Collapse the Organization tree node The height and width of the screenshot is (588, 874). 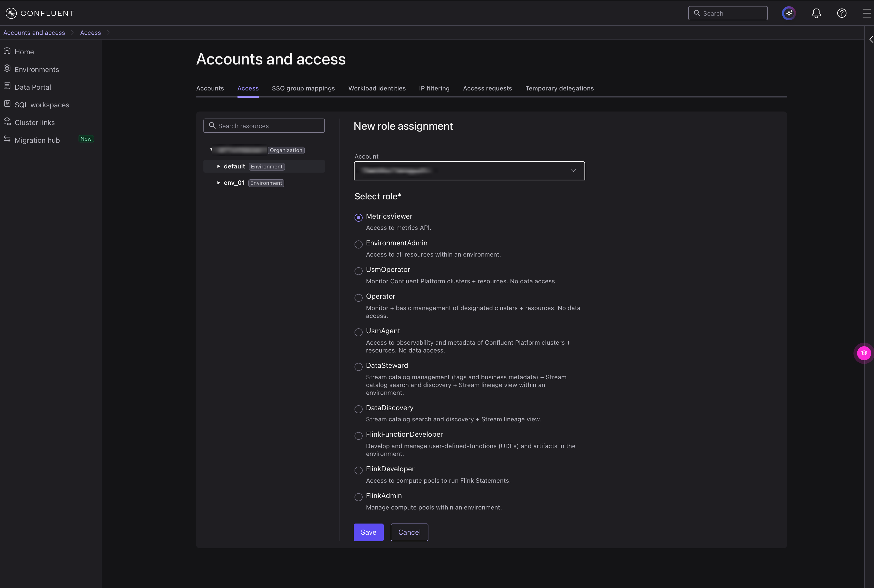(x=212, y=150)
